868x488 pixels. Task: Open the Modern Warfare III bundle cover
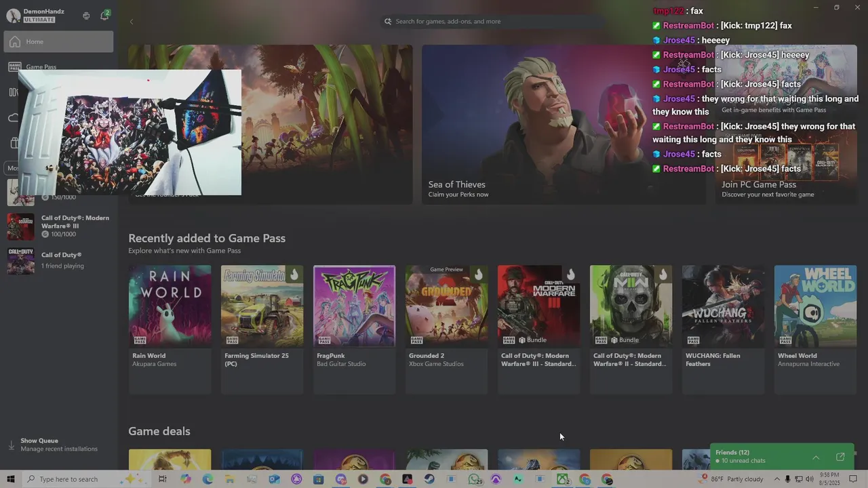[x=538, y=306]
